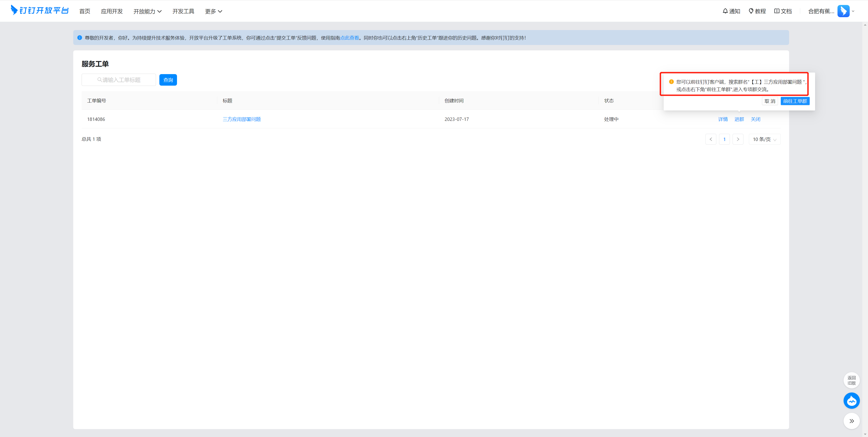Image resolution: width=868 pixels, height=437 pixels.
Task: Open the 通知 bell notifications
Action: [x=731, y=11]
